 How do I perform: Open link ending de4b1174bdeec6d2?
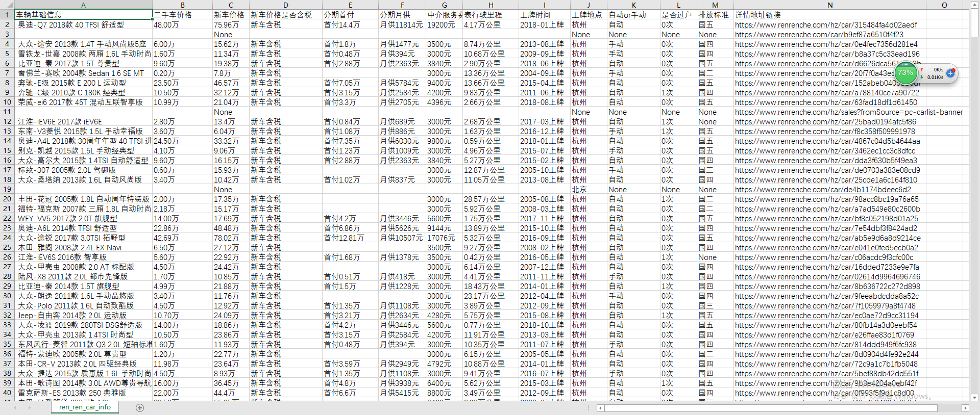(x=823, y=189)
